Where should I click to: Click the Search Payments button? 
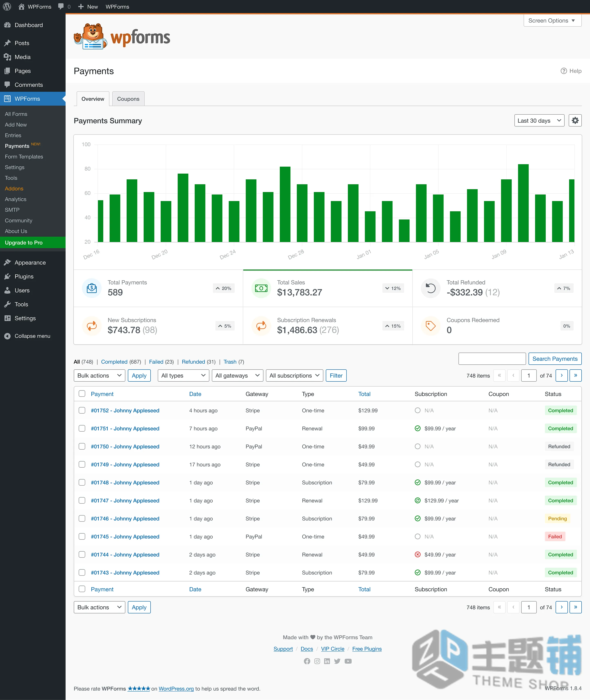pyautogui.click(x=555, y=359)
